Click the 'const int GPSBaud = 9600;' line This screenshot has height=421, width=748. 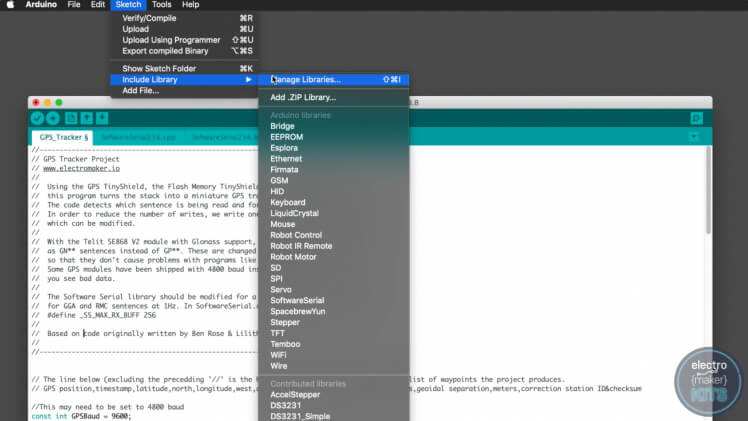pyautogui.click(x=81, y=416)
